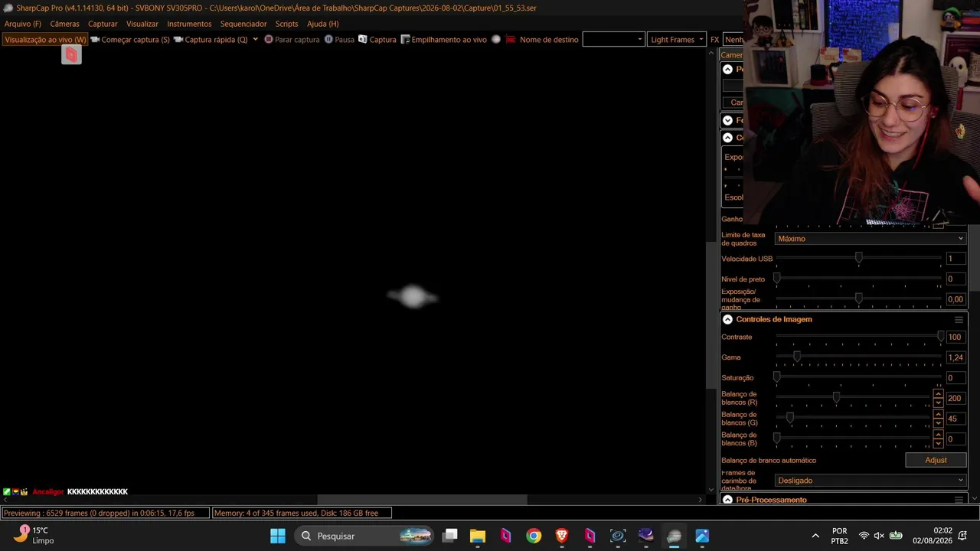Image resolution: width=980 pixels, height=551 pixels.
Task: Open the Câmeras menu
Action: click(65, 24)
